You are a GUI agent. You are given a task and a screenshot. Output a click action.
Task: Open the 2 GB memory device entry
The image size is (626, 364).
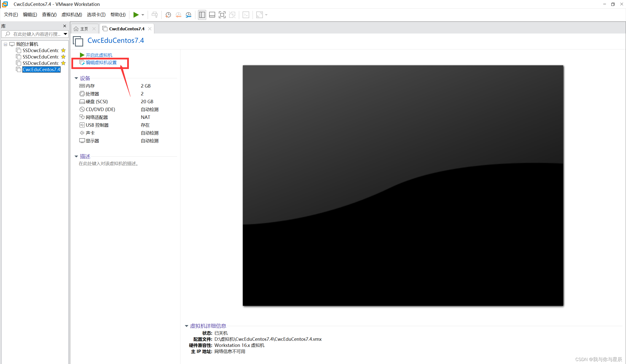(90, 86)
